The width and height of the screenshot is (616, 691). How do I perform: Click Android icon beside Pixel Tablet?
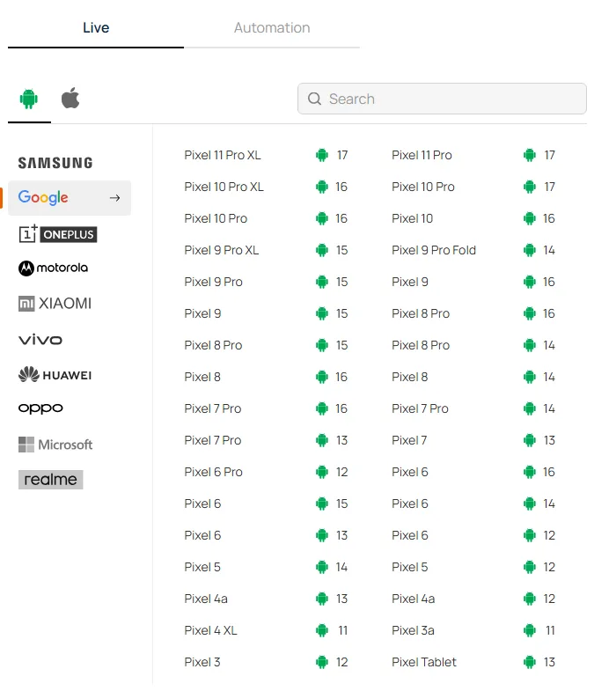(530, 662)
